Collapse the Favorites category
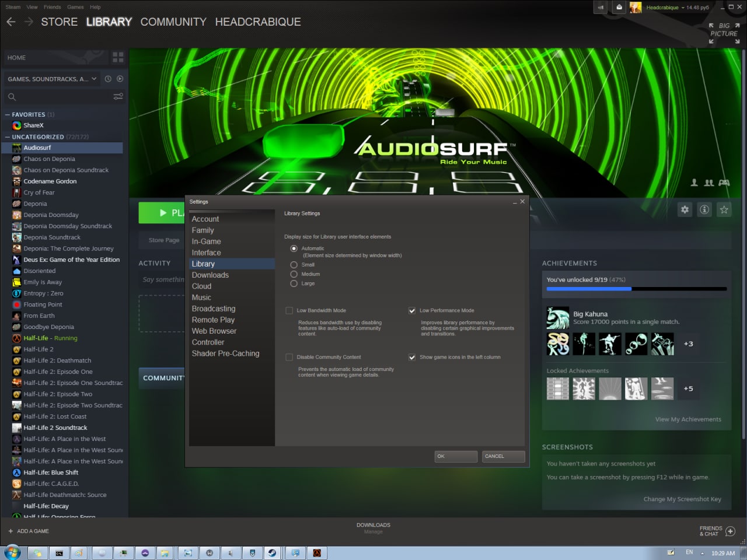747x560 pixels. pyautogui.click(x=8, y=115)
